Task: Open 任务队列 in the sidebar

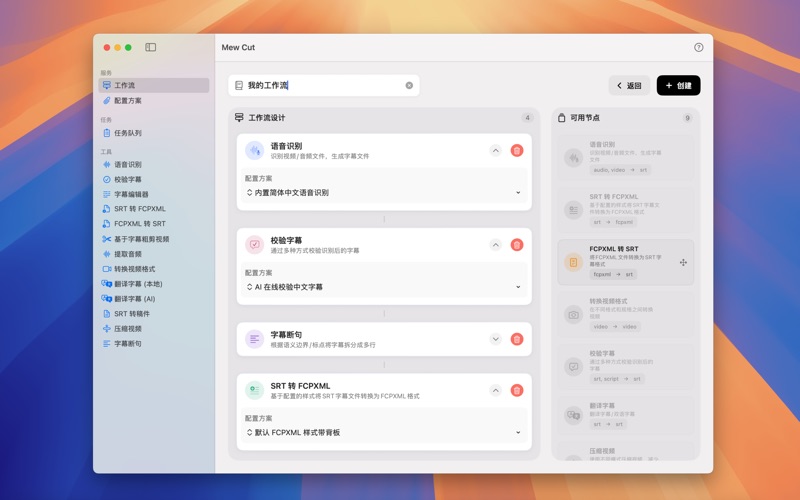Action: (x=154, y=133)
